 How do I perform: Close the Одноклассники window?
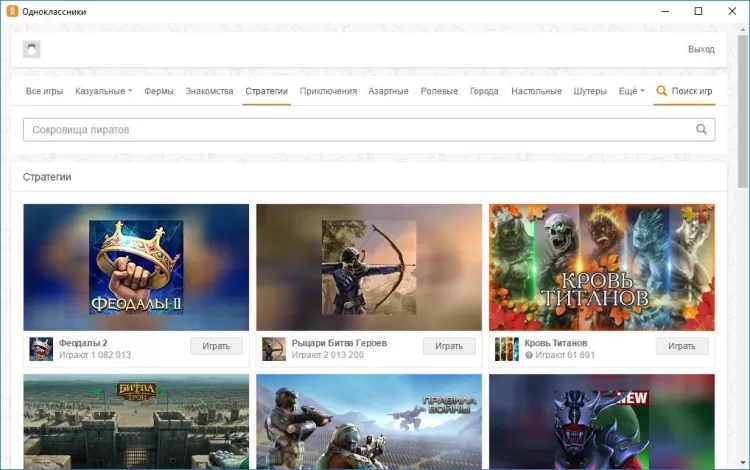pyautogui.click(x=732, y=11)
